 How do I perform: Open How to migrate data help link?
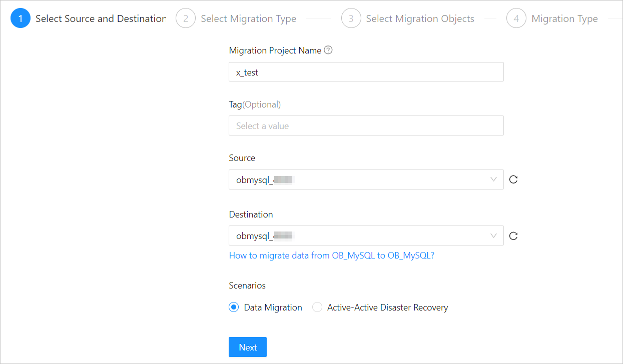(331, 255)
